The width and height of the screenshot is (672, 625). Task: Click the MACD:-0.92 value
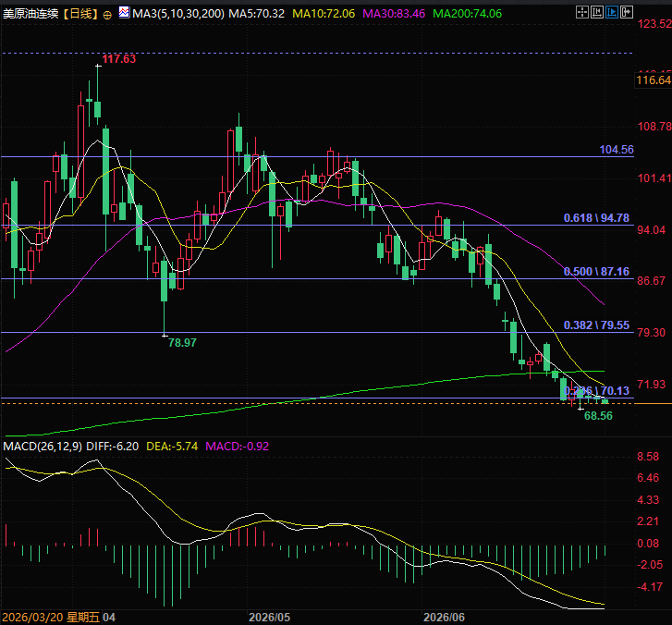(237, 447)
